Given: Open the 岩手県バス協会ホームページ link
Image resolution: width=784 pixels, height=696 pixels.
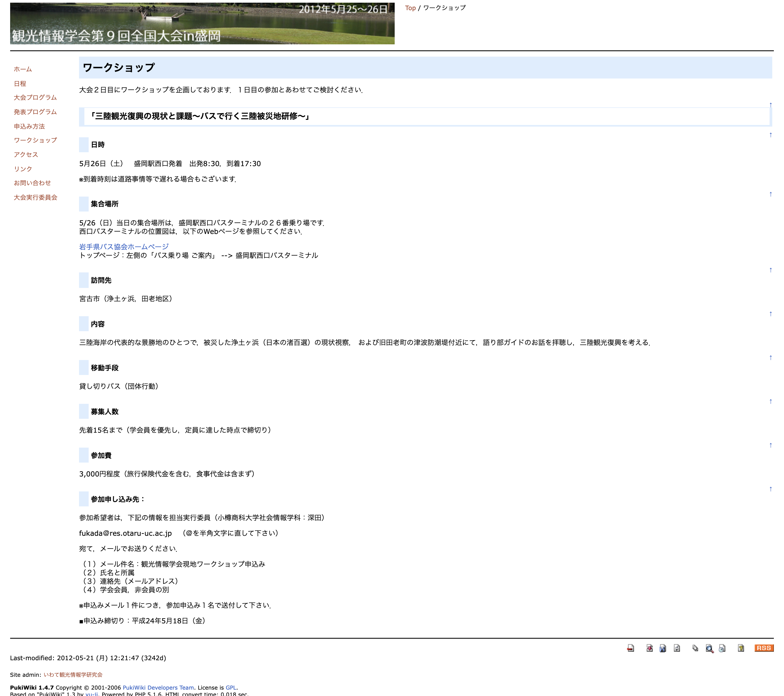Looking at the screenshot, I should pyautogui.click(x=124, y=247).
